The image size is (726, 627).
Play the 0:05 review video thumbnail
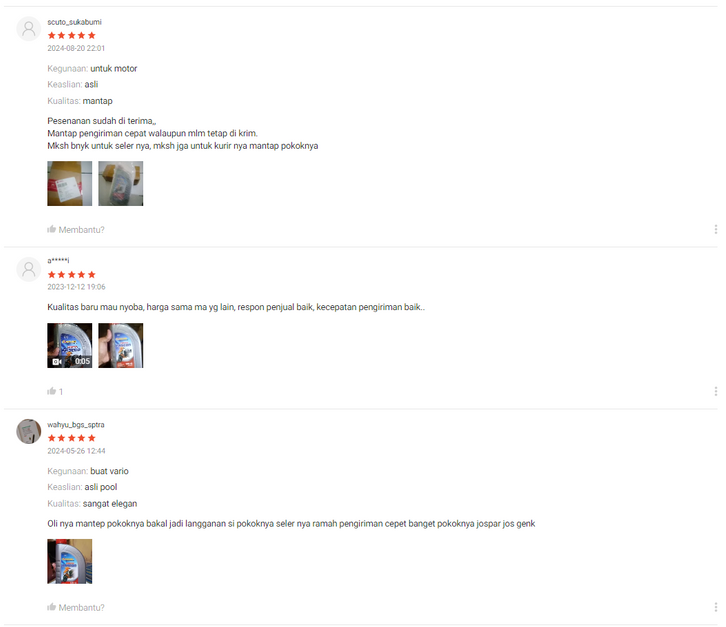coord(69,345)
